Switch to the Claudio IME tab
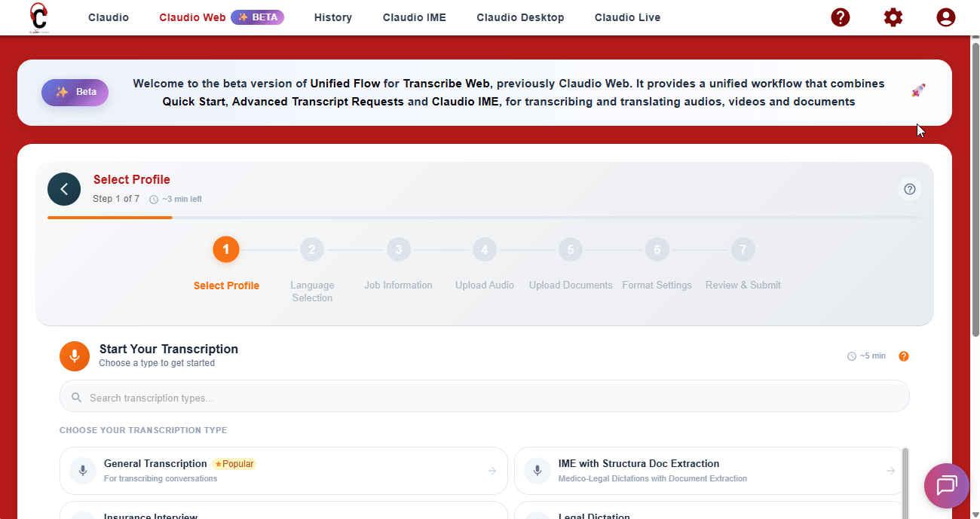The width and height of the screenshot is (980, 519). (414, 17)
